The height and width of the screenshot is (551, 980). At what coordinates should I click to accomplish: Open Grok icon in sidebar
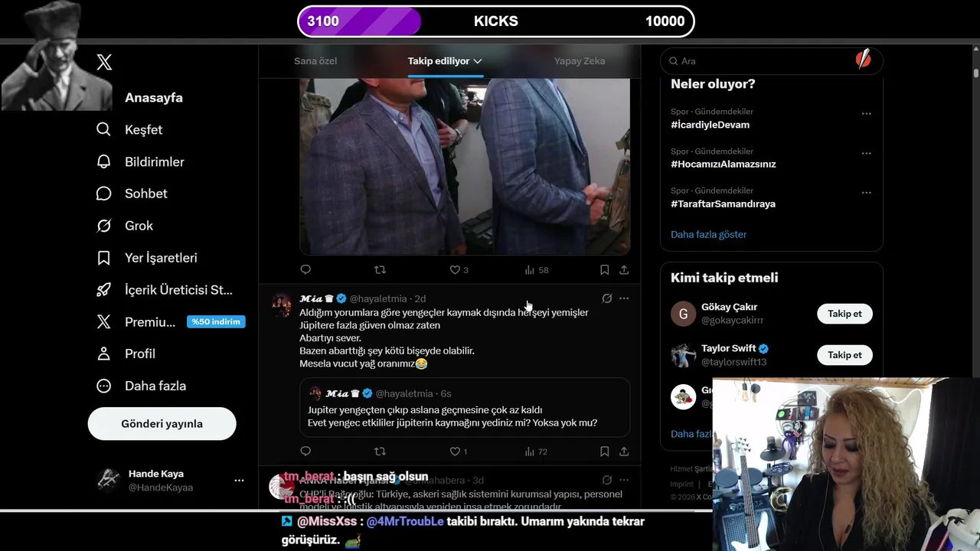click(103, 226)
